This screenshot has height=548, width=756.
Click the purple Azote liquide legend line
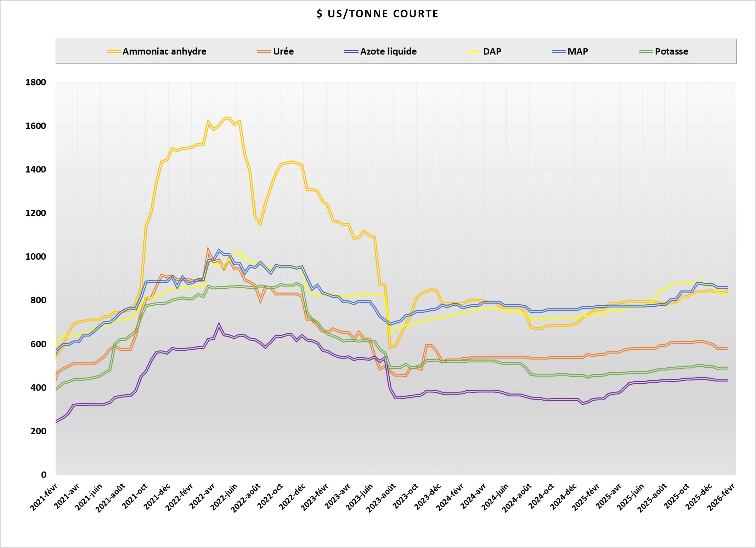(351, 51)
